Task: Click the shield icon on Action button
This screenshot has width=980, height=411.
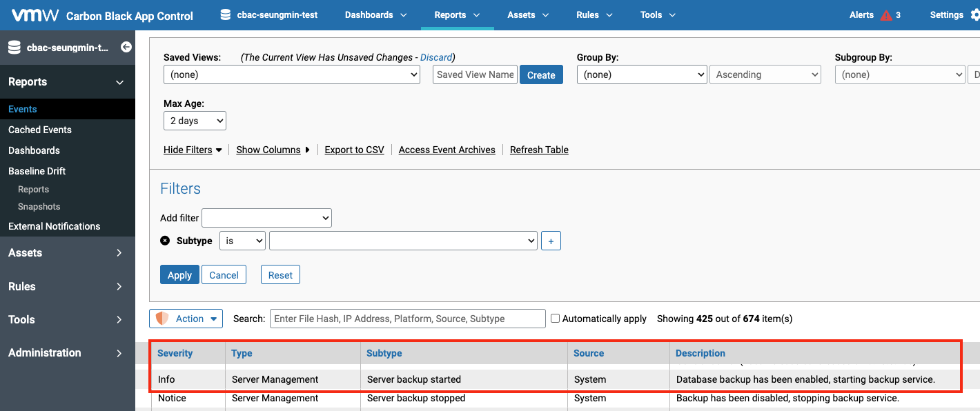Action: 162,319
